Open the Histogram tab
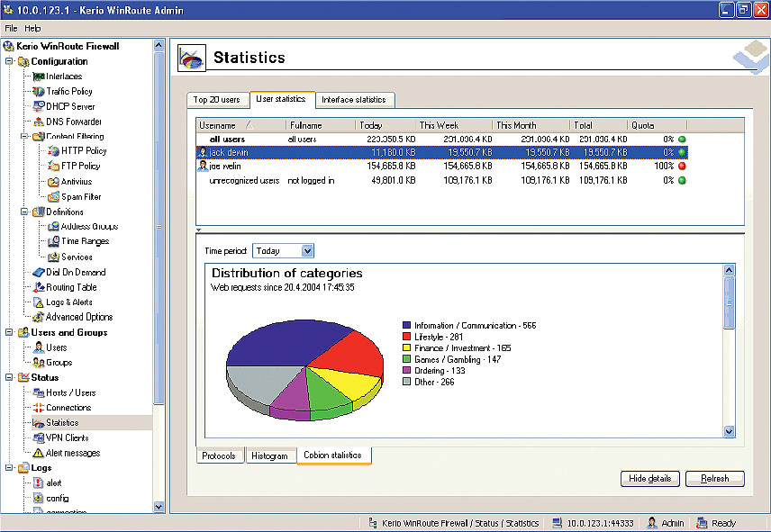Viewport: 771px width, 532px height. pyautogui.click(x=269, y=456)
